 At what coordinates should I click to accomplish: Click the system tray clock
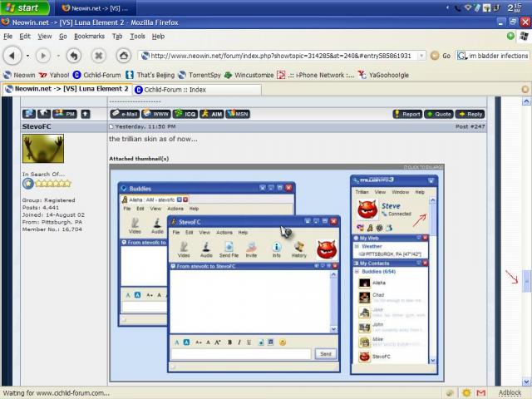tap(515, 7)
